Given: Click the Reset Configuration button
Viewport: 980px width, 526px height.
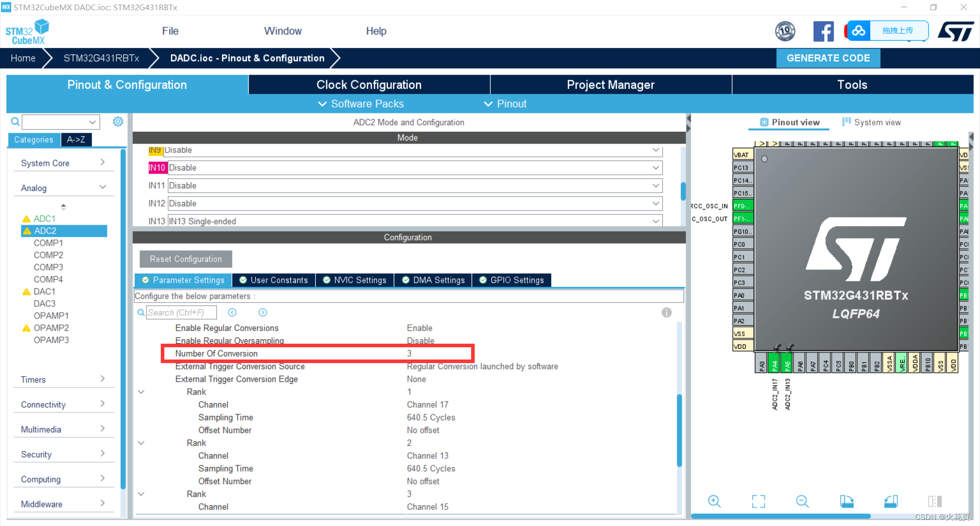Looking at the screenshot, I should pos(186,259).
